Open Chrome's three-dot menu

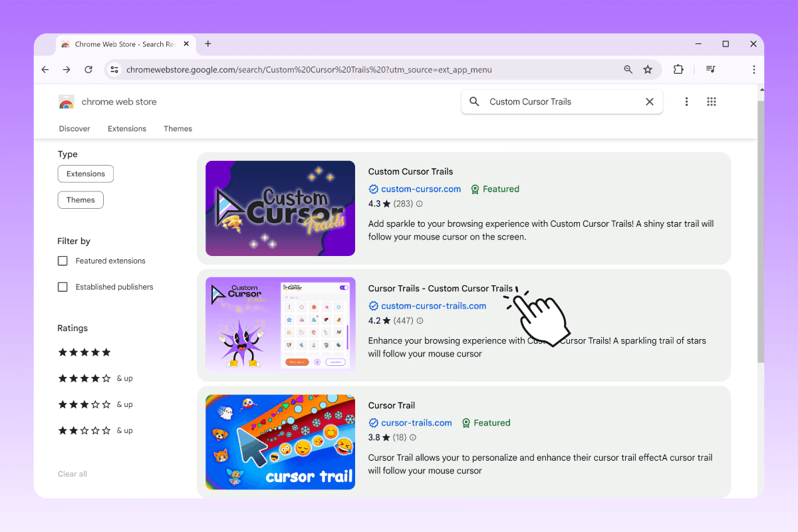click(x=753, y=69)
